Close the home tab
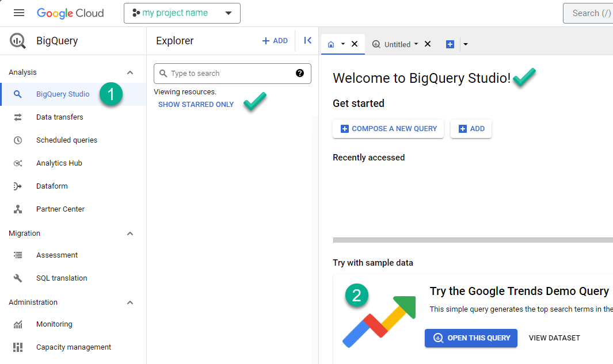The width and height of the screenshot is (613, 364). click(x=355, y=44)
